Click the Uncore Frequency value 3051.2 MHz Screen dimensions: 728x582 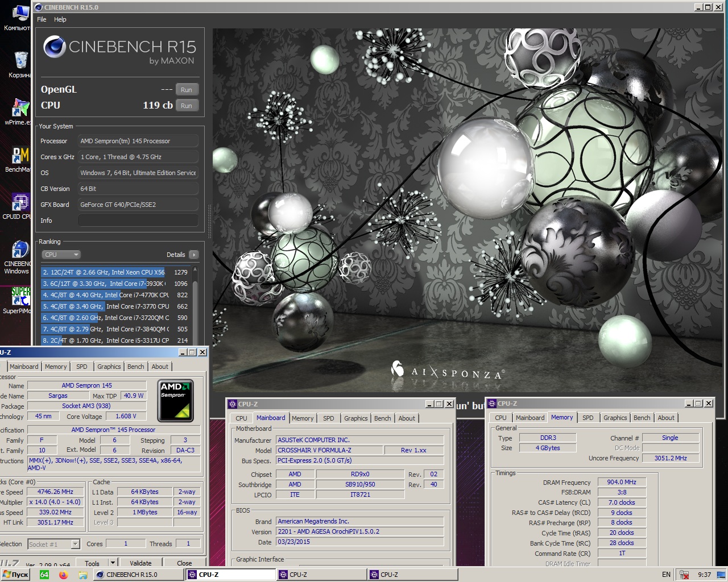pyautogui.click(x=671, y=458)
